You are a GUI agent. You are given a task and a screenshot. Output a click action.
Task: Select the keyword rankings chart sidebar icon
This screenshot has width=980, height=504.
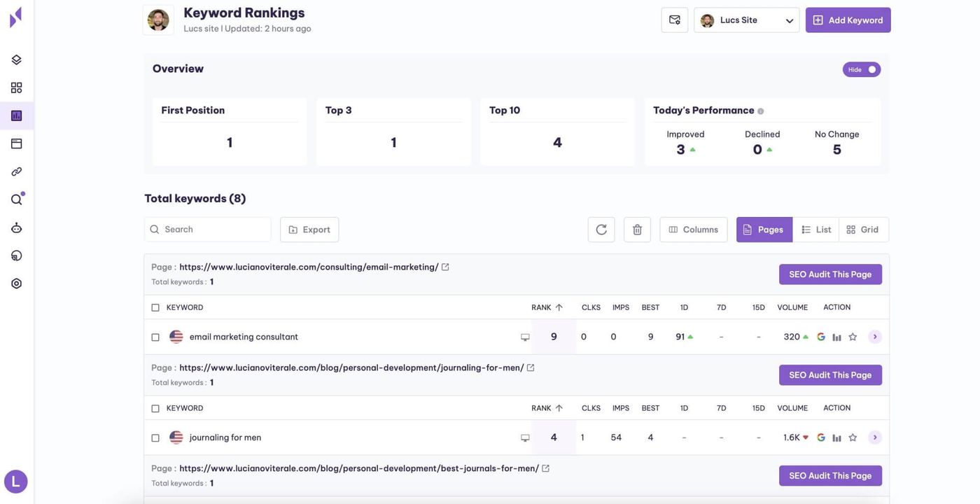(x=16, y=116)
